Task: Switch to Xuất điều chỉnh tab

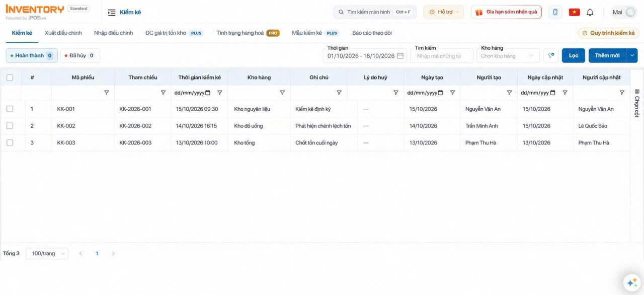Action: coord(63,33)
